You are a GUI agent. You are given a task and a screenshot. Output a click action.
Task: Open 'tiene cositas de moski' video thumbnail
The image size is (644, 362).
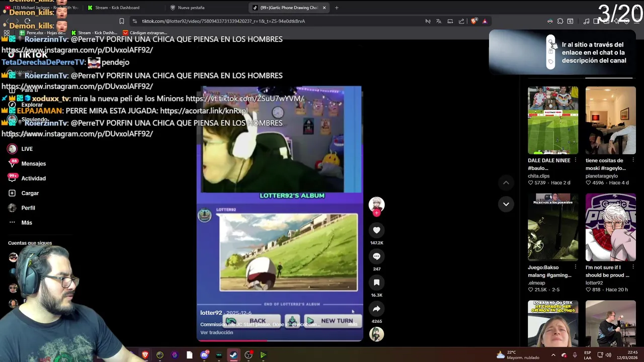610,120
